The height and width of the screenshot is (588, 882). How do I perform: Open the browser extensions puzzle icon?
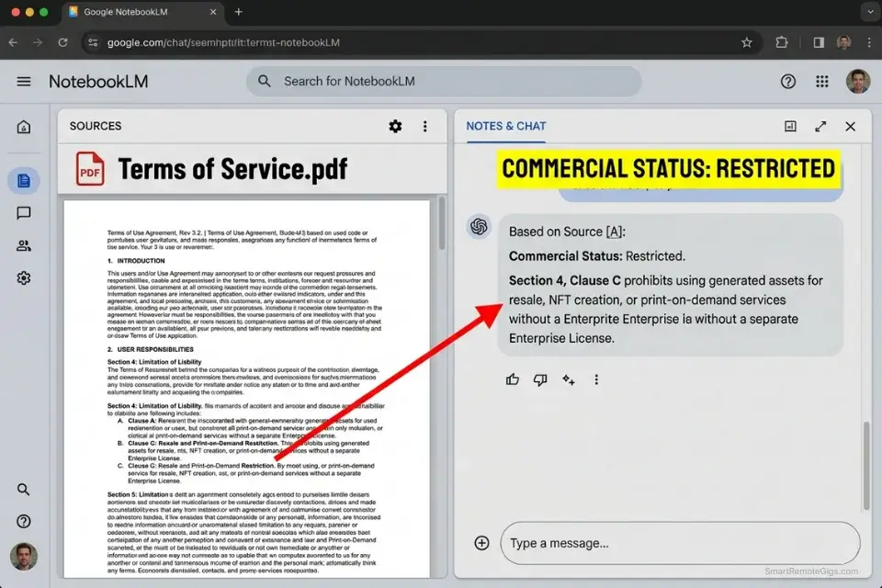tap(781, 42)
